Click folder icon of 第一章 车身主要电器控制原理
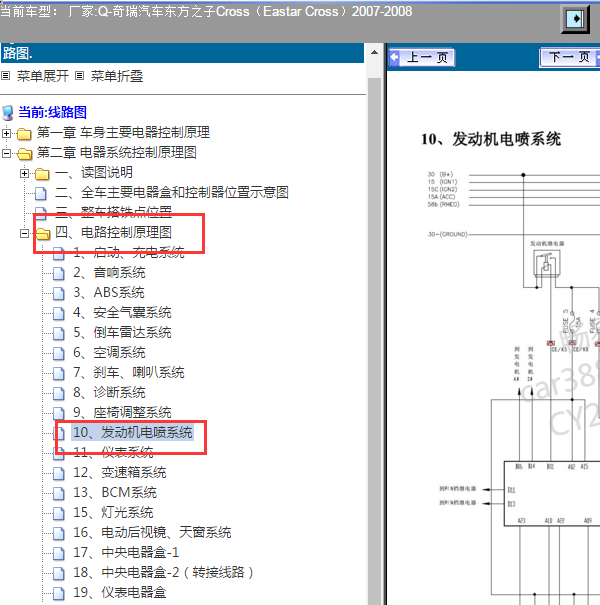Screen dimensions: 600x605 coord(24,134)
